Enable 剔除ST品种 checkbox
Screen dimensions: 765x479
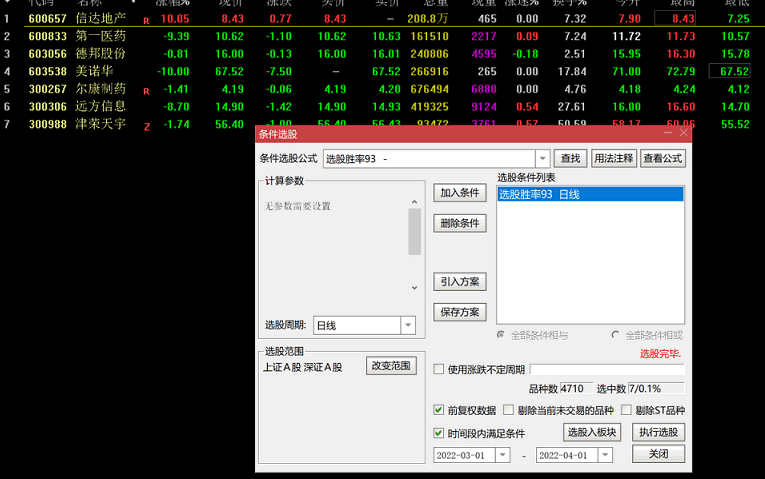(626, 410)
